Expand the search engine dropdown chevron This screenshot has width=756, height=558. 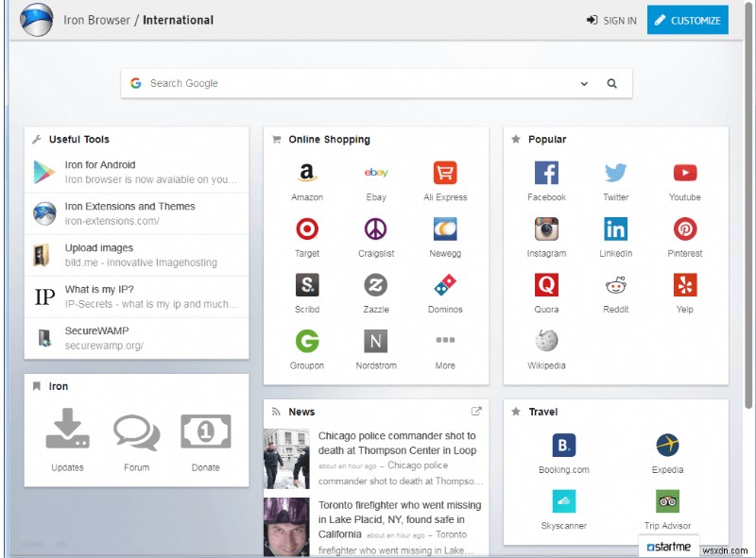click(x=584, y=83)
